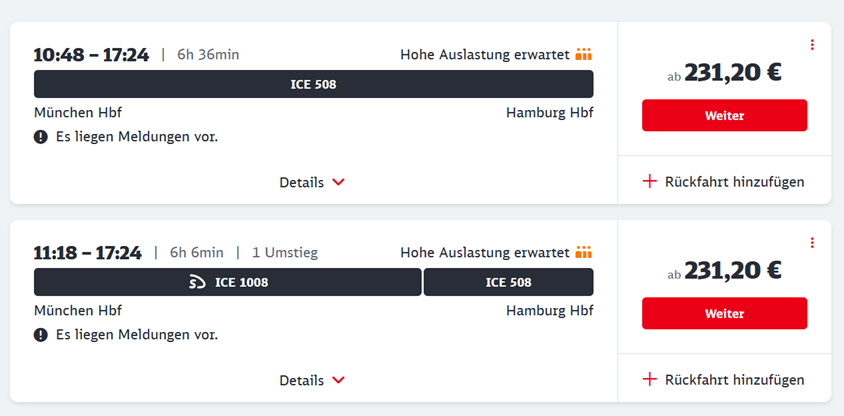Click the ICE 508 bar in direct connection
The image size is (844, 416).
pyautogui.click(x=313, y=84)
